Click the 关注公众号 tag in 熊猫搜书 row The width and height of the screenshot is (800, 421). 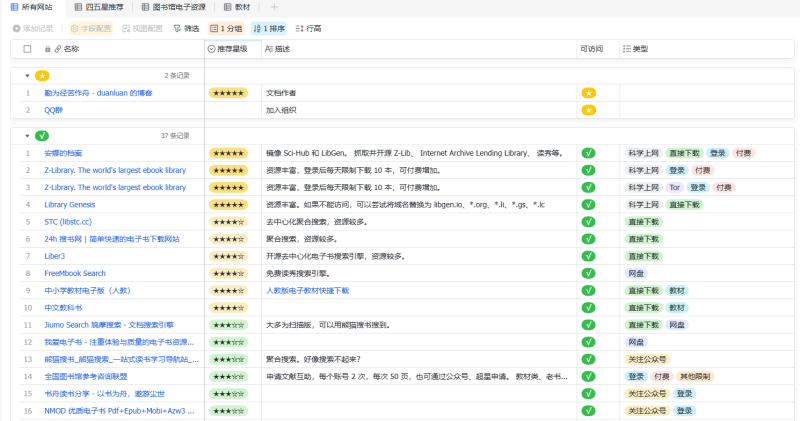pyautogui.click(x=647, y=359)
